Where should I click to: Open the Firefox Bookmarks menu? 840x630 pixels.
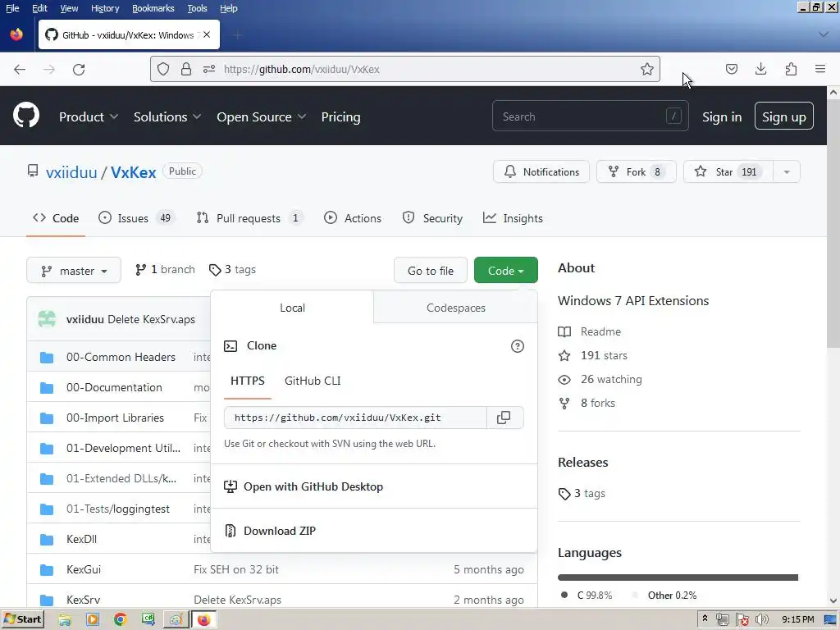tap(153, 8)
